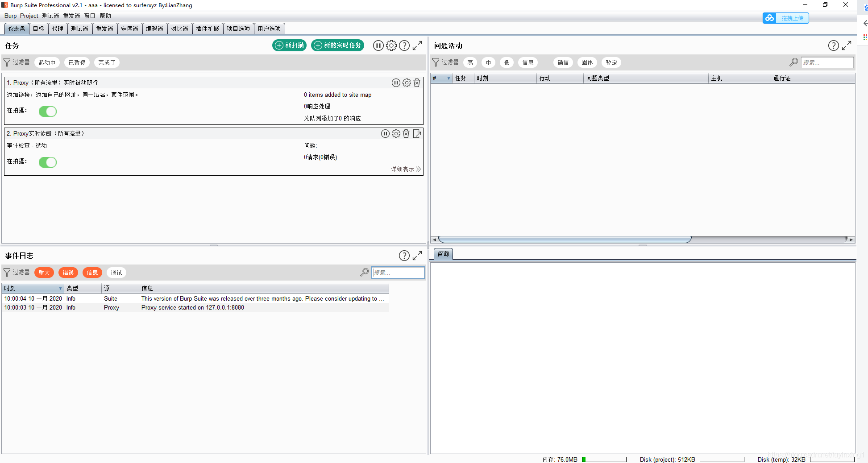The height and width of the screenshot is (463, 868).
Task: Create 新的实时任务 live task
Action: [x=338, y=45]
